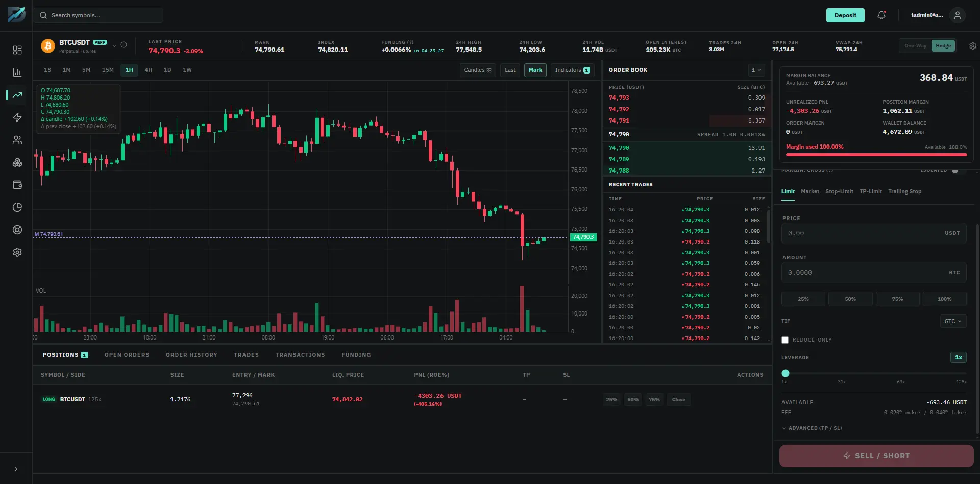Open the GTC time-in-force dropdown

tap(953, 322)
